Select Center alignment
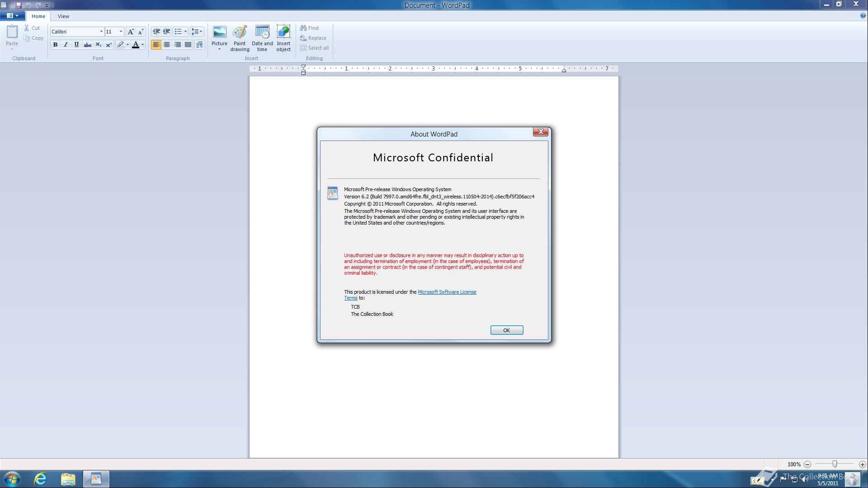Viewport: 868px width, 488px height. pos(167,45)
